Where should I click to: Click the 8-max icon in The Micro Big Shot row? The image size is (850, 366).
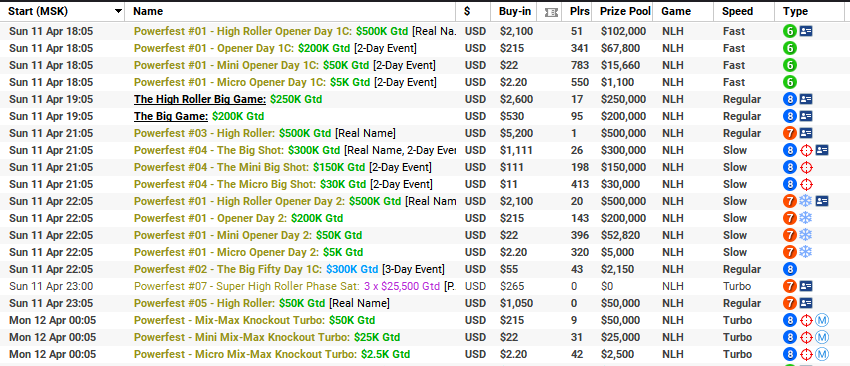tap(790, 184)
